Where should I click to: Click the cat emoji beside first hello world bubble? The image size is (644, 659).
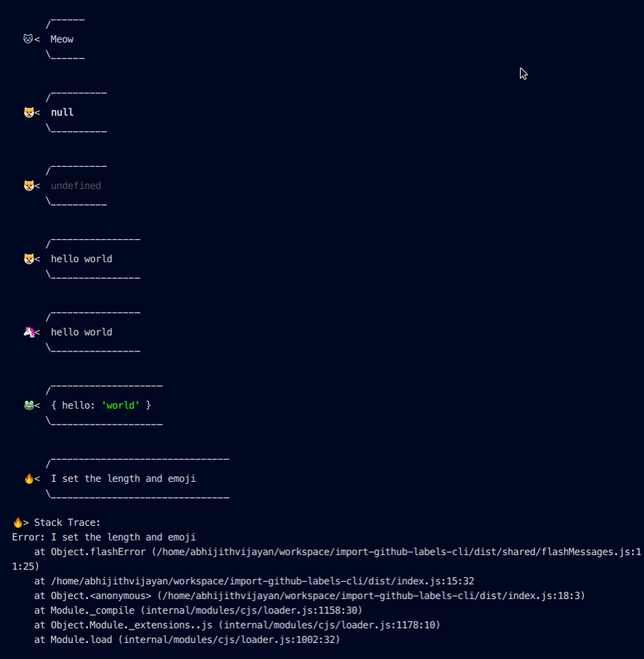(27, 259)
